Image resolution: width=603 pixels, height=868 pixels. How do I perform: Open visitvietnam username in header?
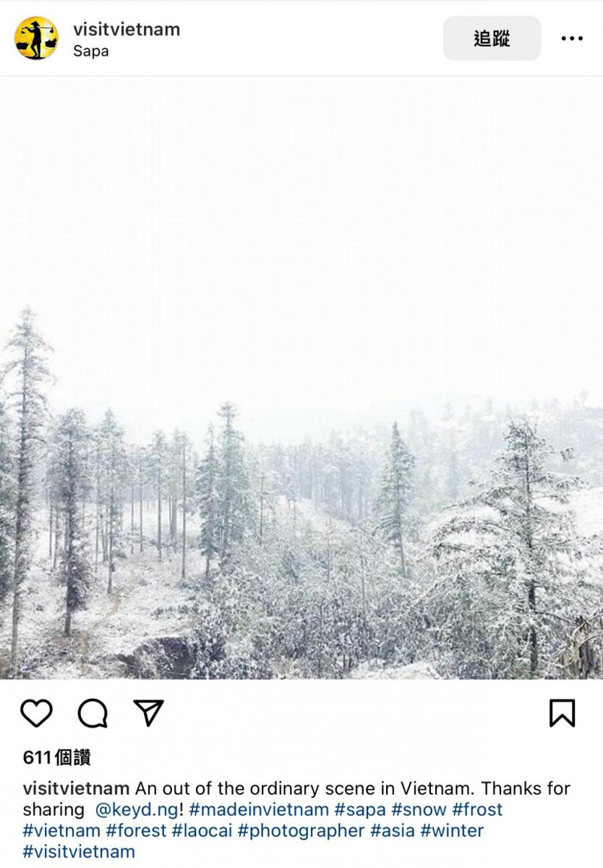[127, 29]
